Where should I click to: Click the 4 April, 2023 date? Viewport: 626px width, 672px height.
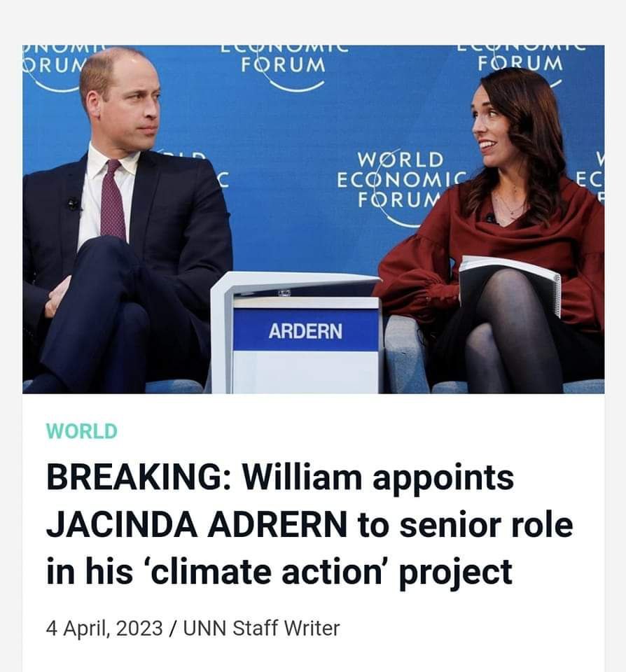(104, 629)
